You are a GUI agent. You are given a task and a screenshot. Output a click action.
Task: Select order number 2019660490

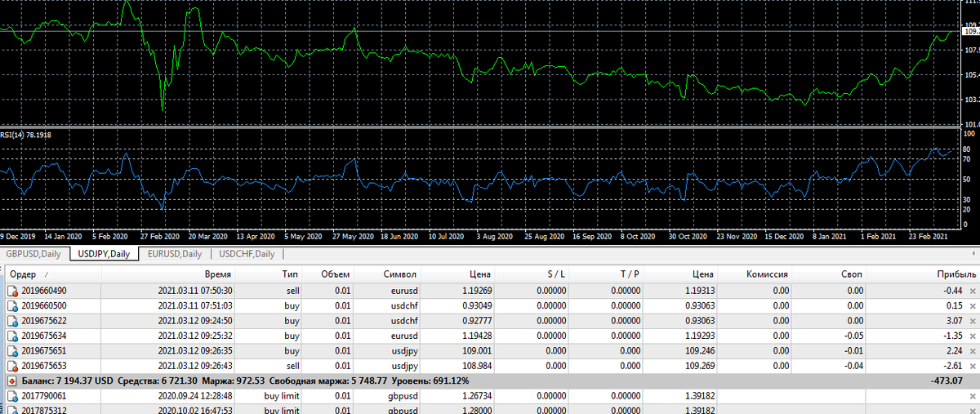(44, 291)
